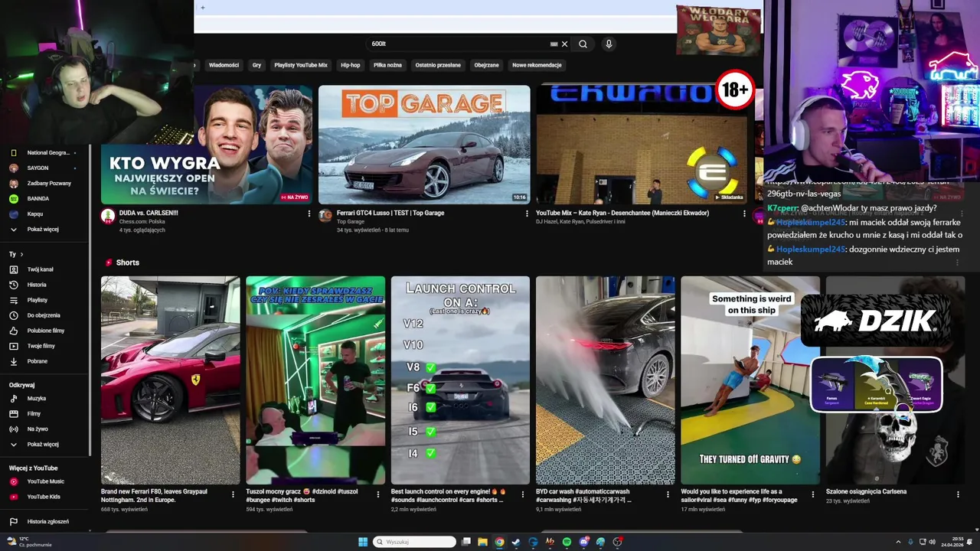
Task: Open YouTube Kids link
Action: click(x=43, y=497)
